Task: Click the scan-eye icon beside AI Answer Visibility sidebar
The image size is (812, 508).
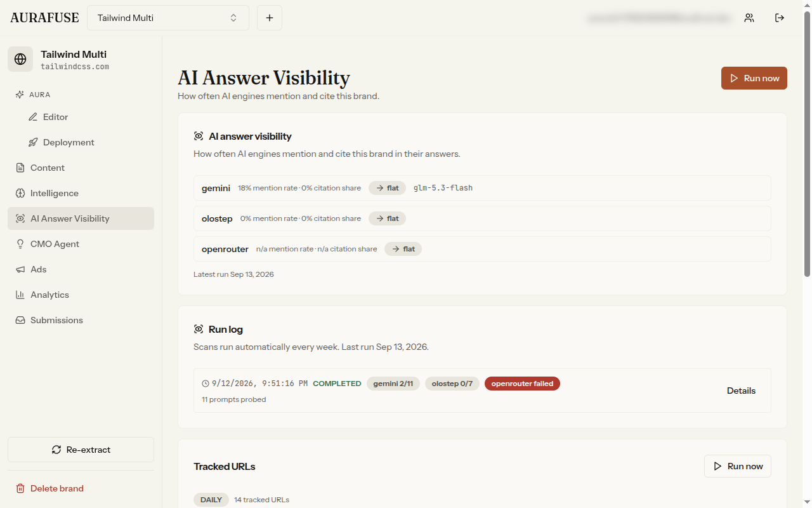Action: point(20,218)
